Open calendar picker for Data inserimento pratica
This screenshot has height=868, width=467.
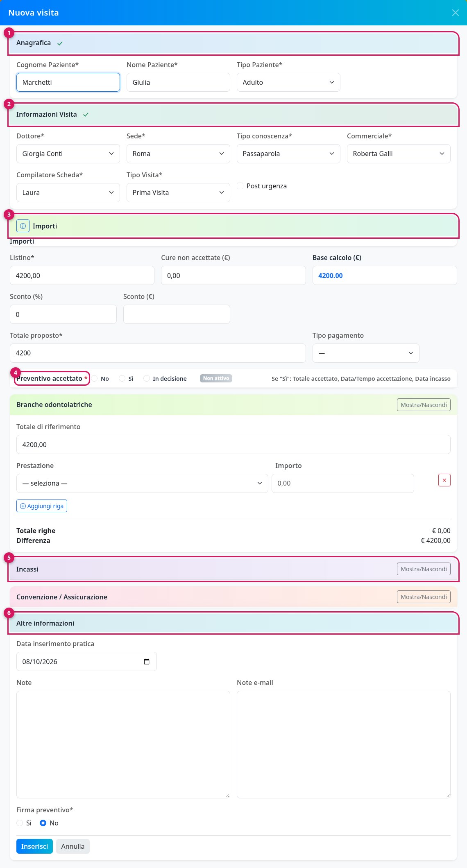tap(147, 662)
